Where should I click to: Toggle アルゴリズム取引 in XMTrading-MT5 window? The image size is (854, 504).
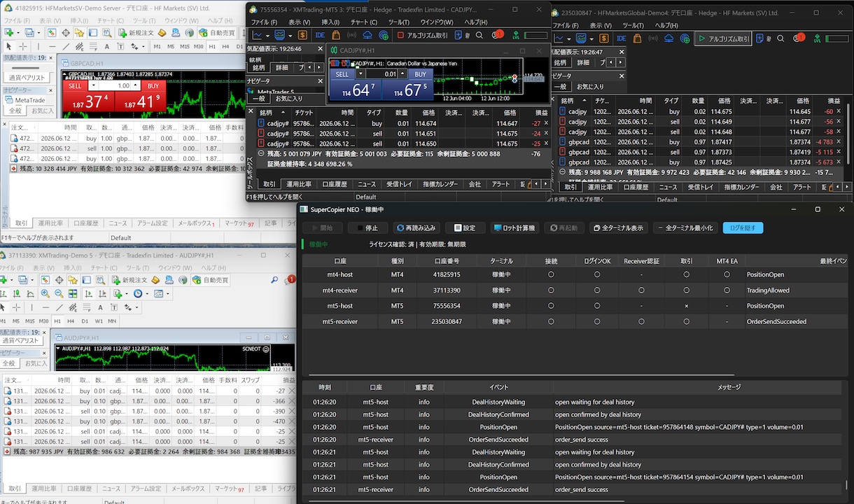click(x=423, y=35)
